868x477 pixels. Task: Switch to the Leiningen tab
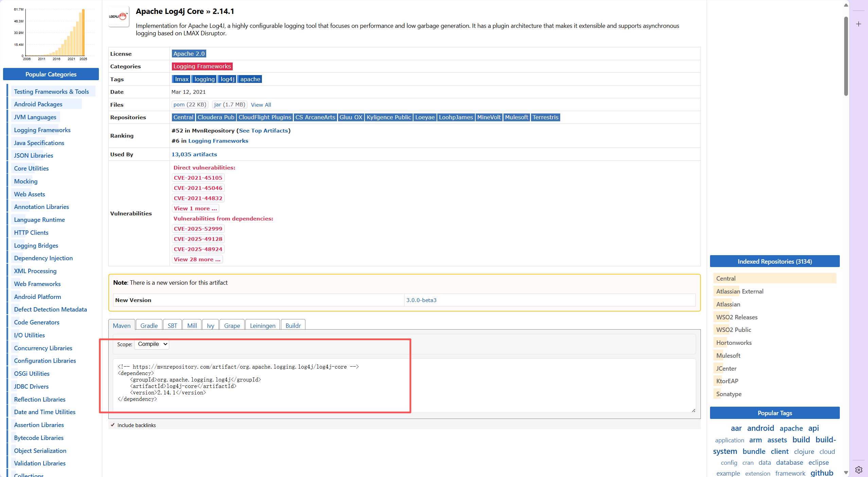pyautogui.click(x=262, y=325)
